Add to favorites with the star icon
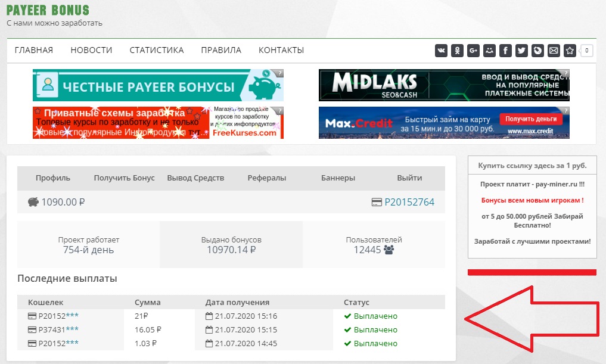Image resolution: width=606 pixels, height=364 pixels. 570,50
